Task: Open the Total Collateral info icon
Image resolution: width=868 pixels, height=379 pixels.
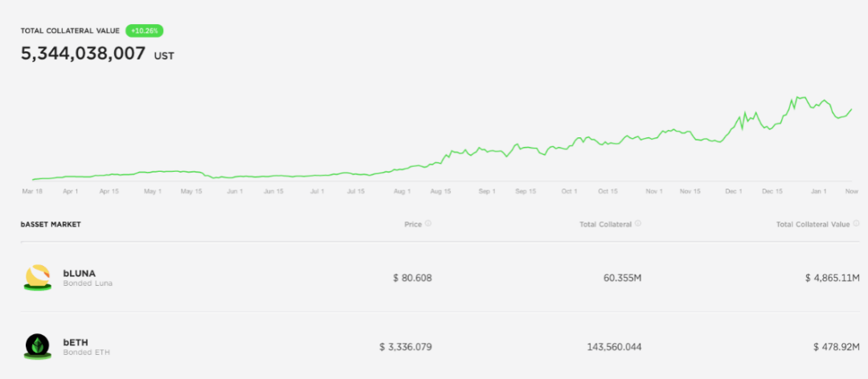Action: pyautogui.click(x=638, y=223)
